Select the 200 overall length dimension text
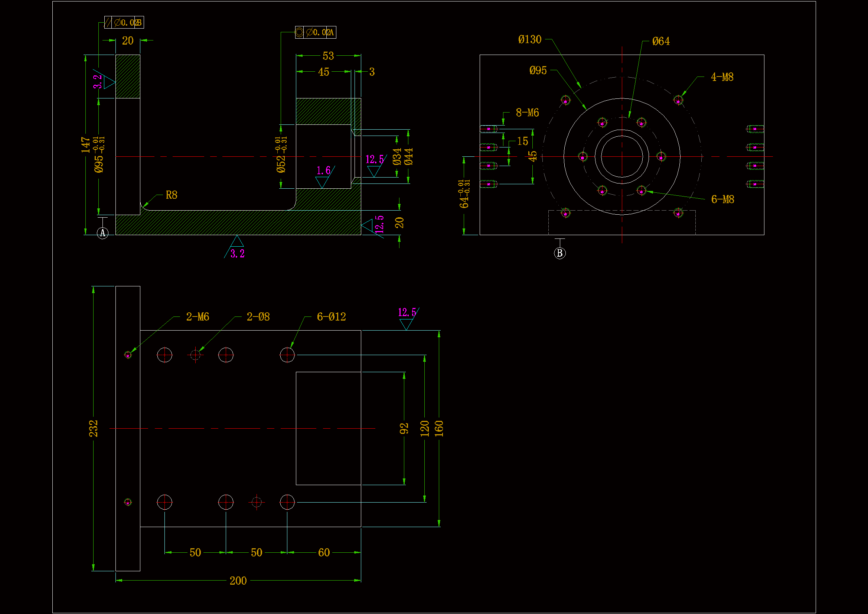This screenshot has width=868, height=614. click(x=238, y=581)
